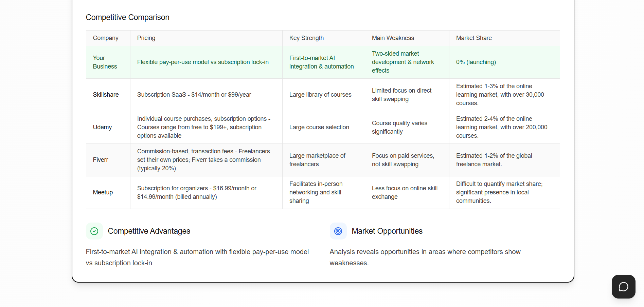Screen dimensions: 644x307
Task: Click the Your Business market share cell
Action: coord(476,62)
